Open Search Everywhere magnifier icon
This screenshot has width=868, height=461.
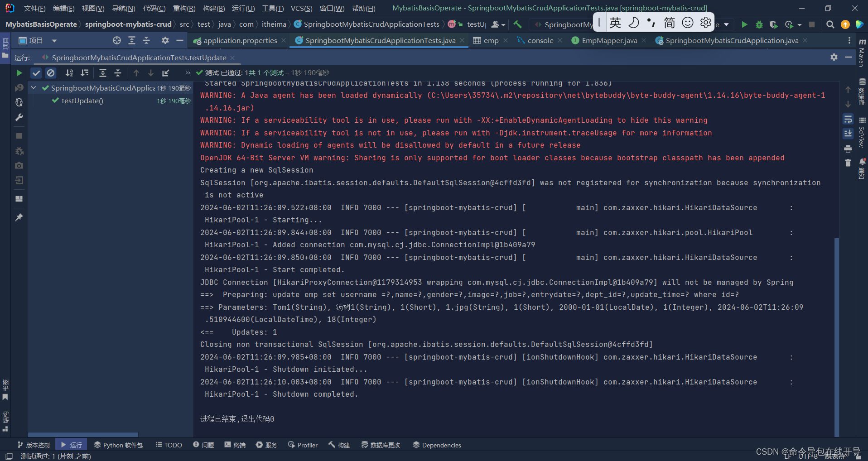coord(829,25)
